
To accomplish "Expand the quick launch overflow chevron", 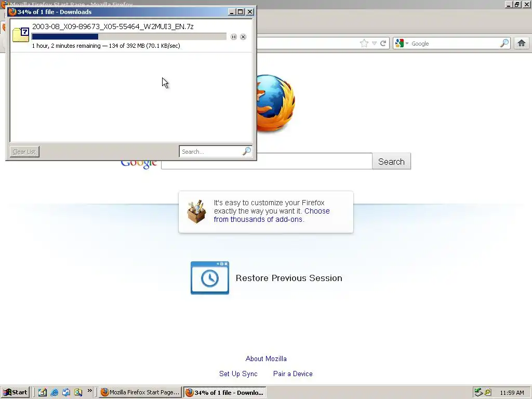I will click(89, 391).
